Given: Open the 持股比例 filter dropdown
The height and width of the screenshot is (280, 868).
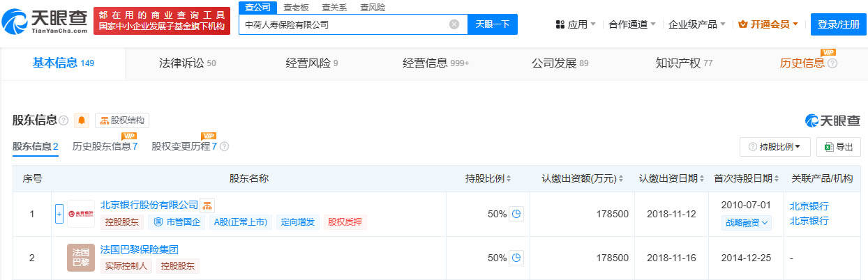Looking at the screenshot, I should tap(775, 147).
